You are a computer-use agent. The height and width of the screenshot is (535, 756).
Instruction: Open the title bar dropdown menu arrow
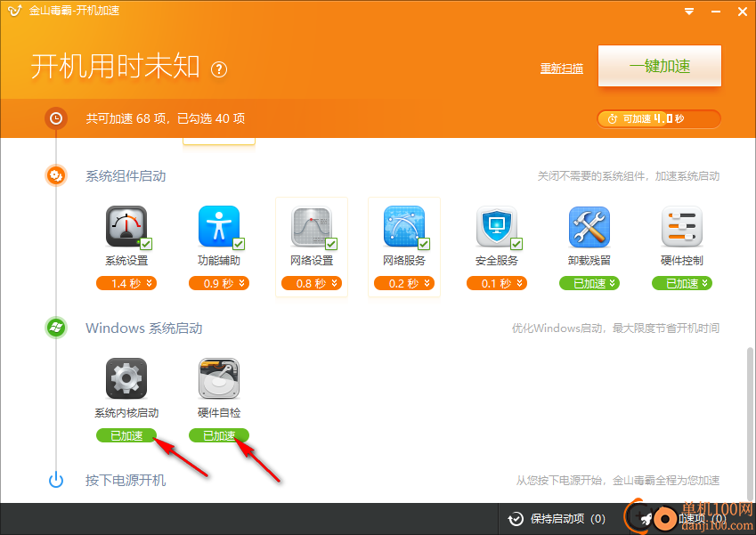pyautogui.click(x=689, y=12)
